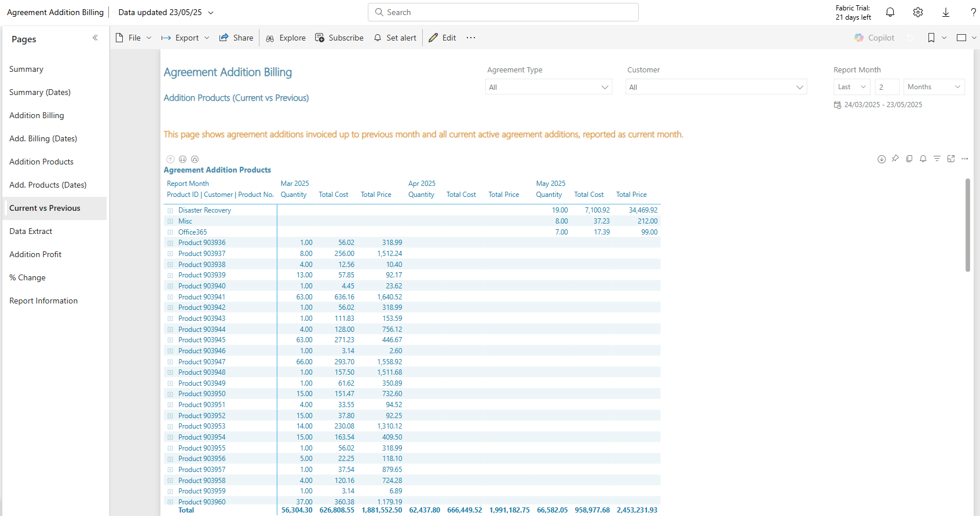
Task: Select Current vs Previous page
Action: coord(54,208)
